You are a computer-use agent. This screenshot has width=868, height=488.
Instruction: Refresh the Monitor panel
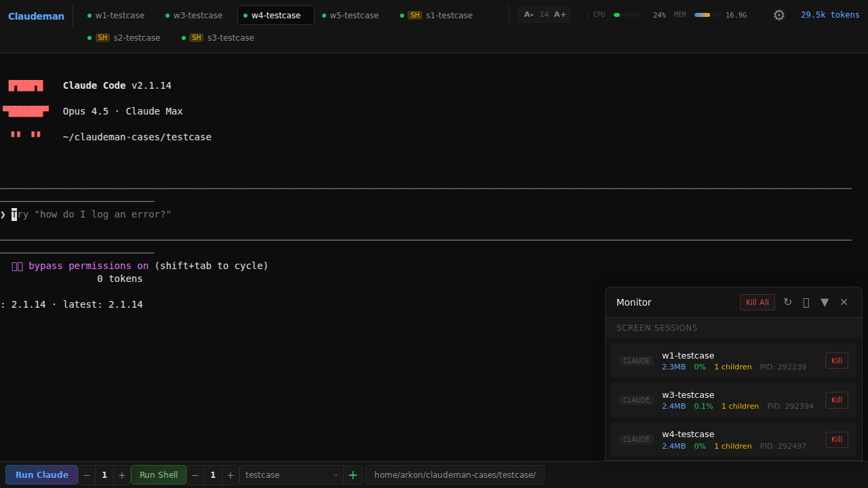[787, 302]
